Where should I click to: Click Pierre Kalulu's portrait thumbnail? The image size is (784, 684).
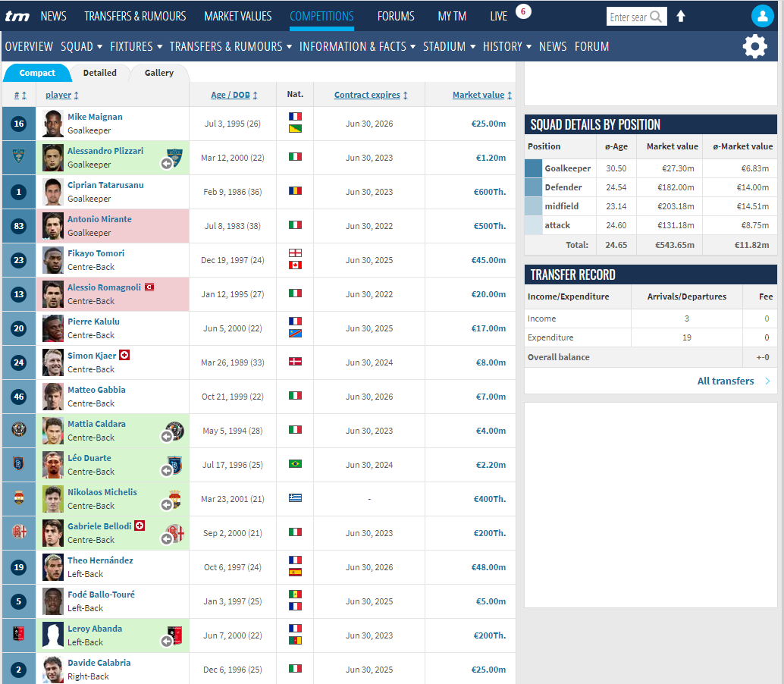pos(52,328)
